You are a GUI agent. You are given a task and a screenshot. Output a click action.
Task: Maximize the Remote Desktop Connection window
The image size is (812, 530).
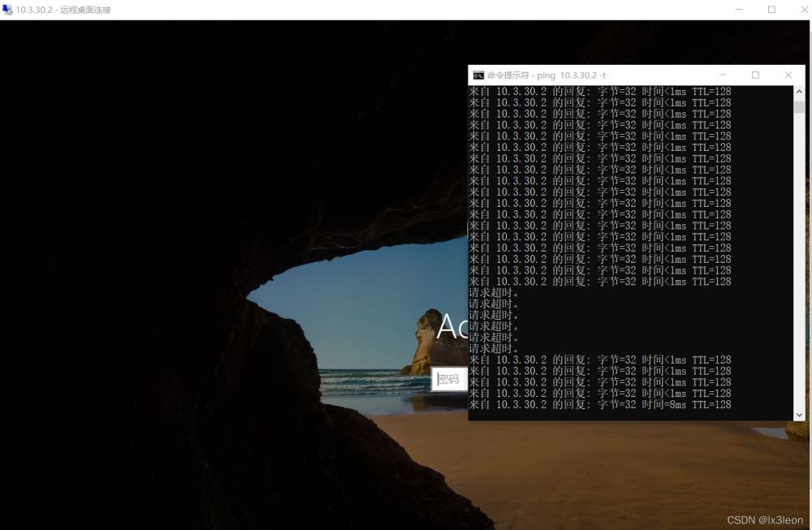[x=771, y=10]
